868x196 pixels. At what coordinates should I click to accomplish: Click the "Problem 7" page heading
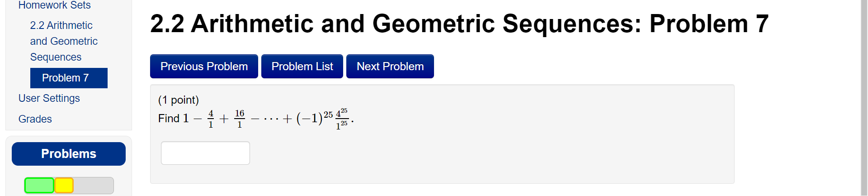point(709,24)
